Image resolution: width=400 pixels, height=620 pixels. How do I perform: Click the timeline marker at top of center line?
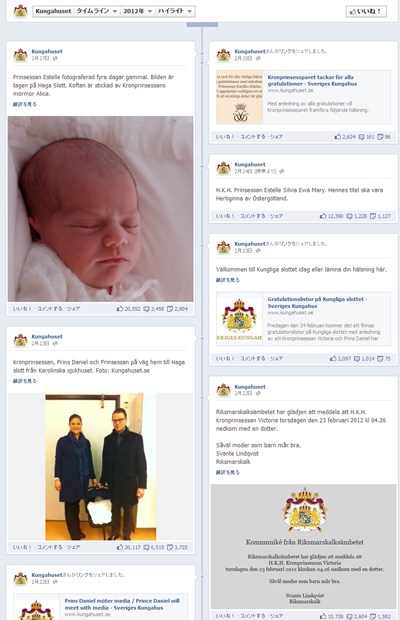coord(202,25)
